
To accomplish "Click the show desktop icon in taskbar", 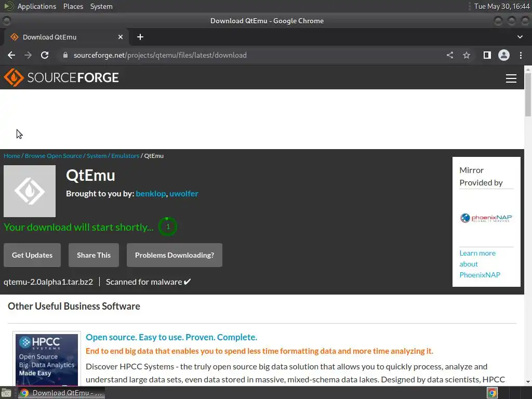I will click(6, 393).
